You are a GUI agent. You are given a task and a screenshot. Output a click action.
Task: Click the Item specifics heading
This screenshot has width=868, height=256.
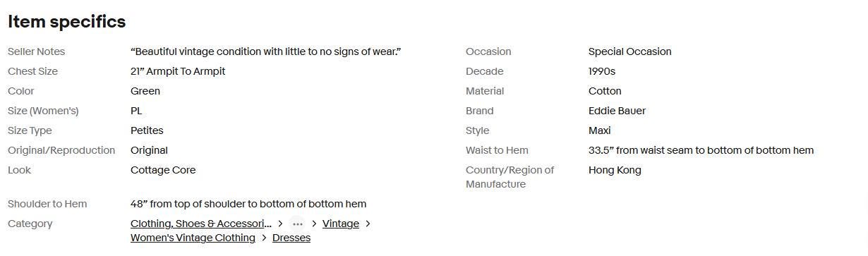coord(67,22)
